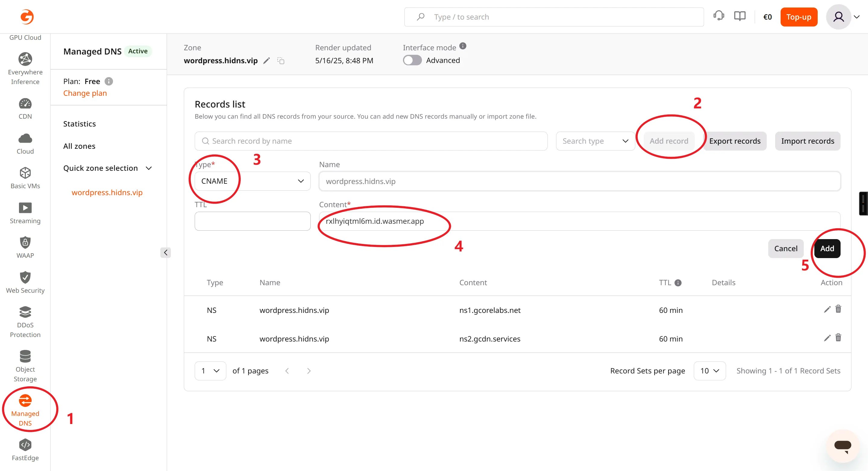Open All zones menu item
Screen dimensions: 868x471
click(x=79, y=146)
